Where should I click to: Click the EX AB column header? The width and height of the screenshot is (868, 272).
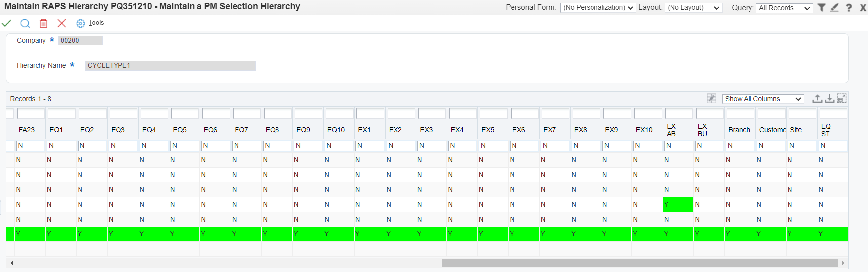(x=671, y=130)
